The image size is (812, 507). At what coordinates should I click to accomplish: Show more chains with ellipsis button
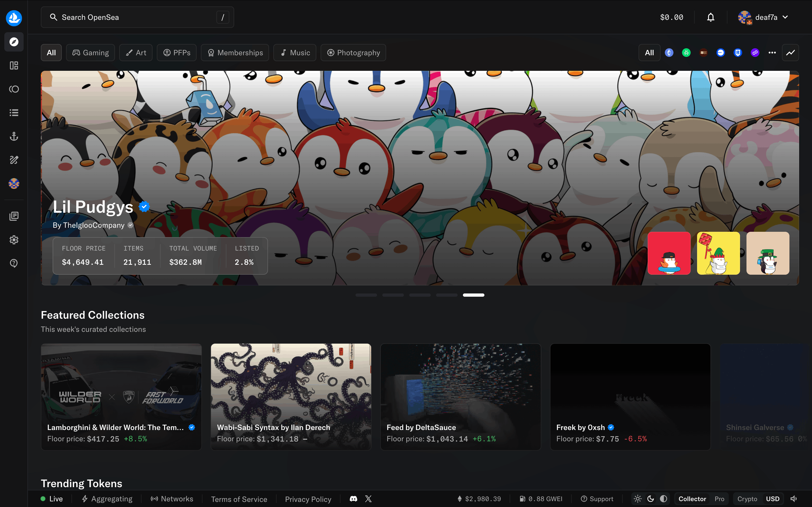772,53
